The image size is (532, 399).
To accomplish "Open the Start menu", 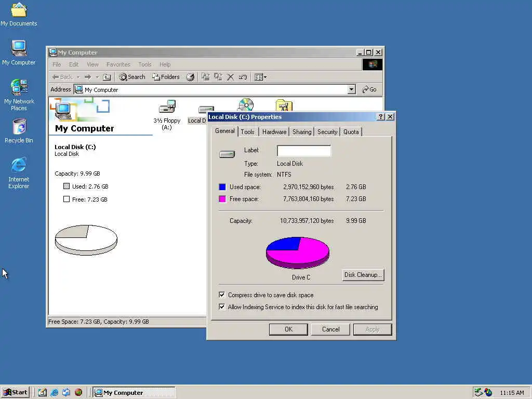I will click(x=16, y=392).
